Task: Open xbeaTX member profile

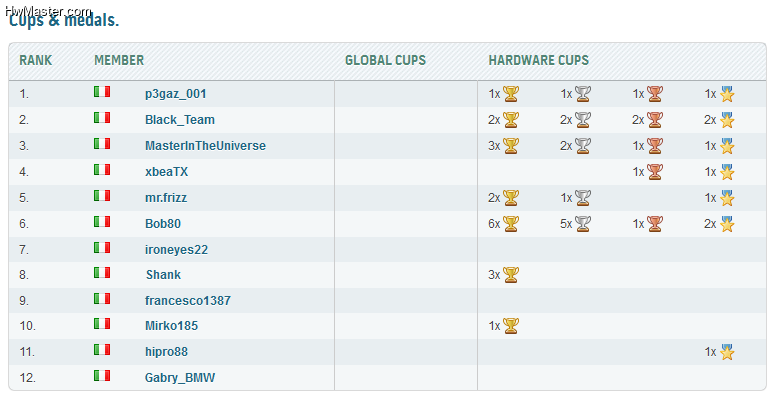Action: tap(166, 172)
